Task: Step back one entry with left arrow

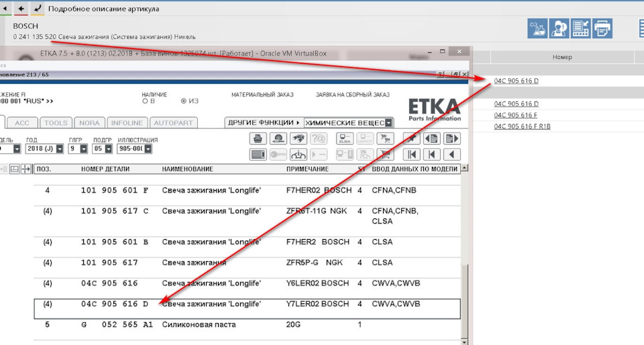Action: (451, 155)
